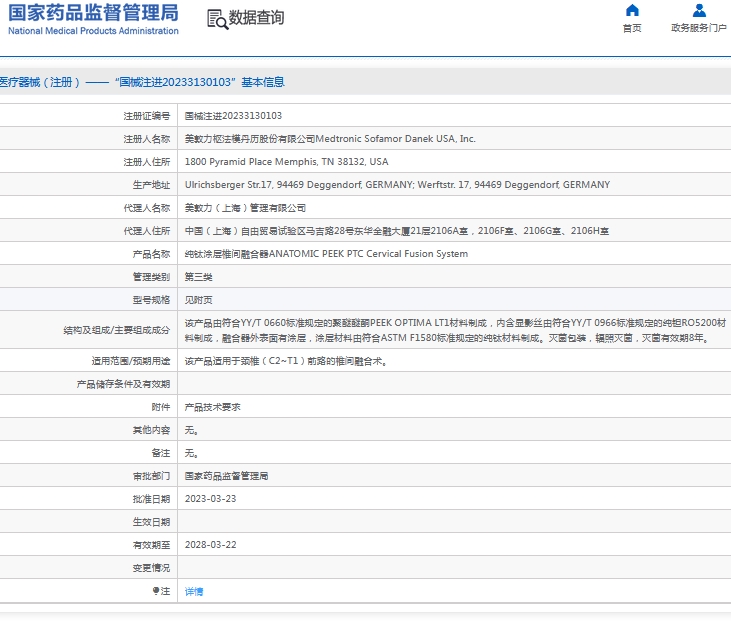Viewport: 731px width, 621px height.
Task: Open the 详情 link
Action: [194, 591]
